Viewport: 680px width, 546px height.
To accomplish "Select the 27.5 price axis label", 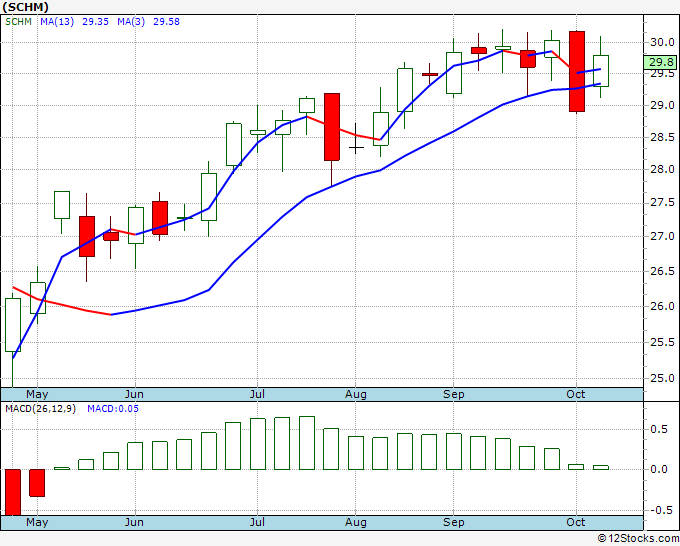I will click(x=662, y=203).
